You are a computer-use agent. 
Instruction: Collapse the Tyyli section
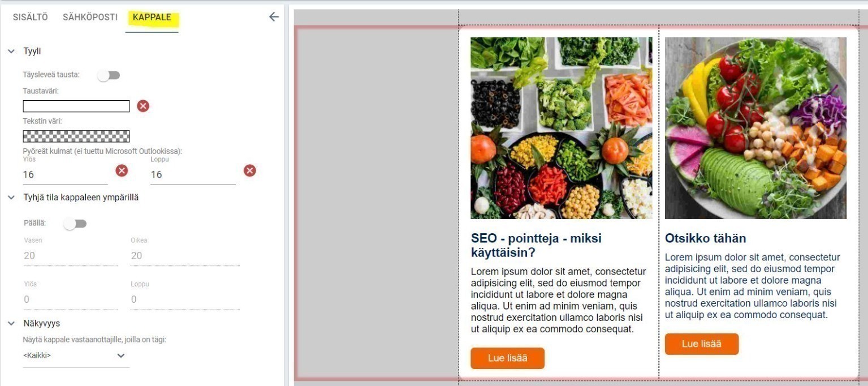11,51
